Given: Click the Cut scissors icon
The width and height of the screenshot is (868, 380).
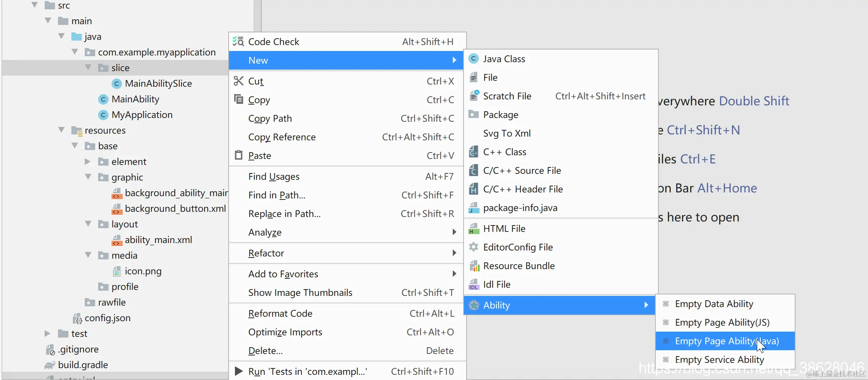Looking at the screenshot, I should pyautogui.click(x=238, y=81).
